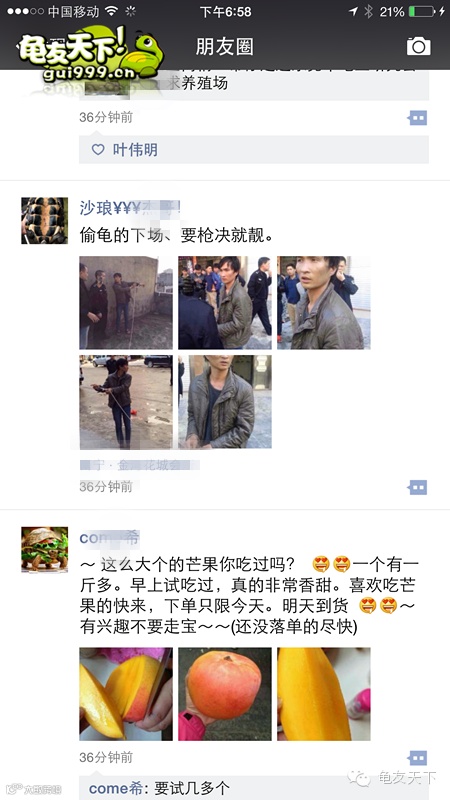View photo of man aiming by wall
Image resolution: width=450 pixels, height=800 pixels.
tap(126, 303)
